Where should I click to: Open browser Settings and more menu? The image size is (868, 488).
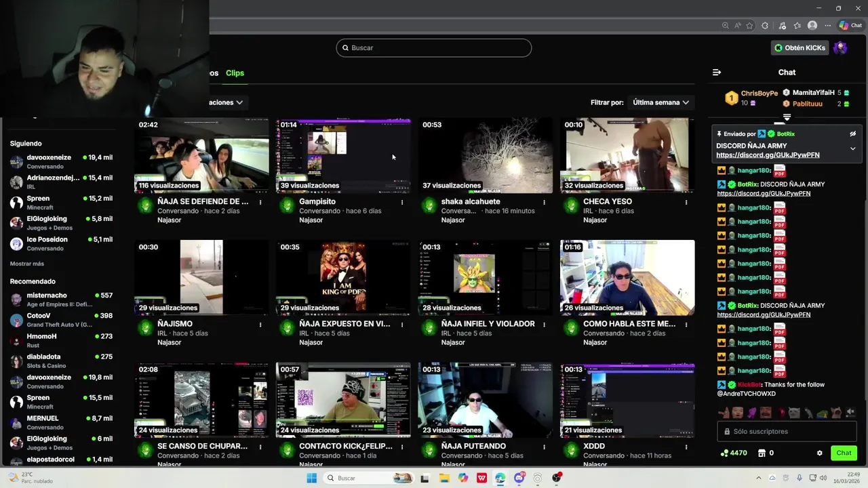(828, 26)
